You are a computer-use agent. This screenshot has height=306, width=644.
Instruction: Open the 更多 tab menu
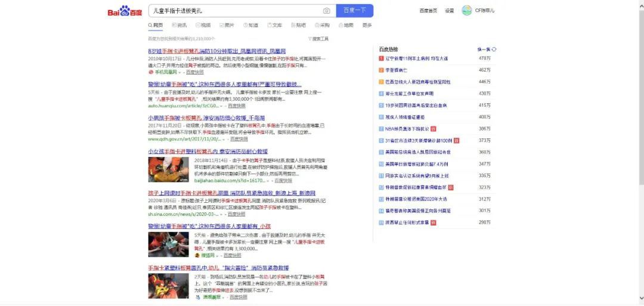pyautogui.click(x=367, y=26)
